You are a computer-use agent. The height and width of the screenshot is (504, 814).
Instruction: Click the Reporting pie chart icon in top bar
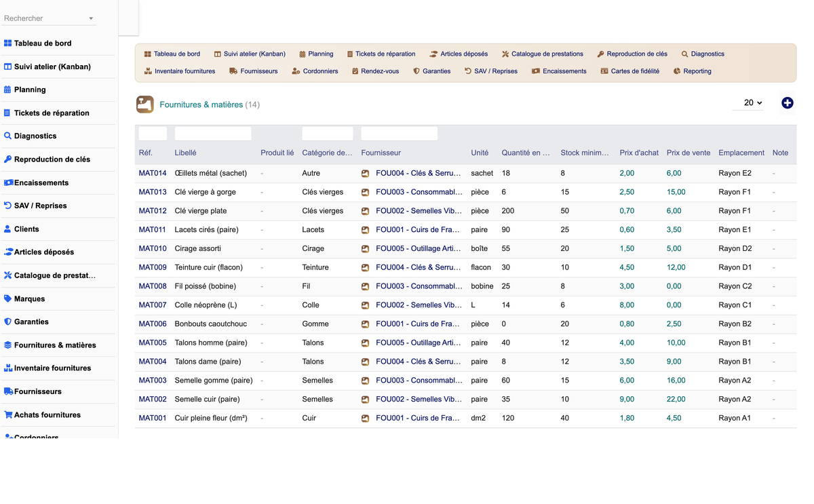(677, 71)
